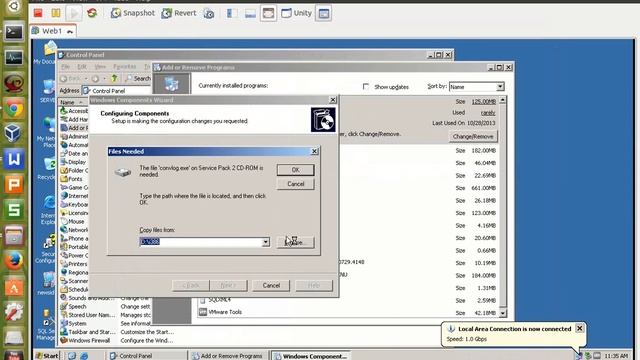Viewport: 640px width, 360px height.
Task: Open Control Panel File menu
Action: 65,67
